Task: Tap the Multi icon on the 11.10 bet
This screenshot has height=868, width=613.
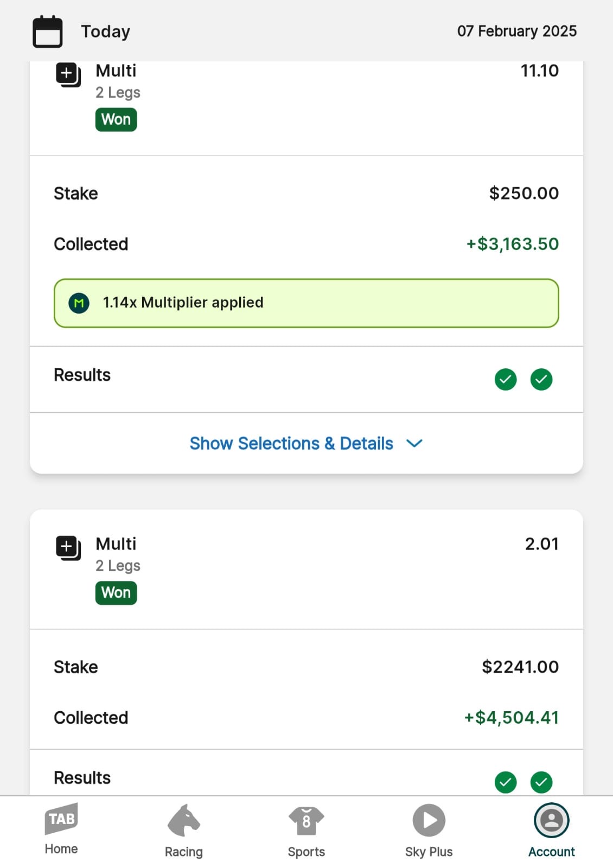Action: click(x=68, y=75)
